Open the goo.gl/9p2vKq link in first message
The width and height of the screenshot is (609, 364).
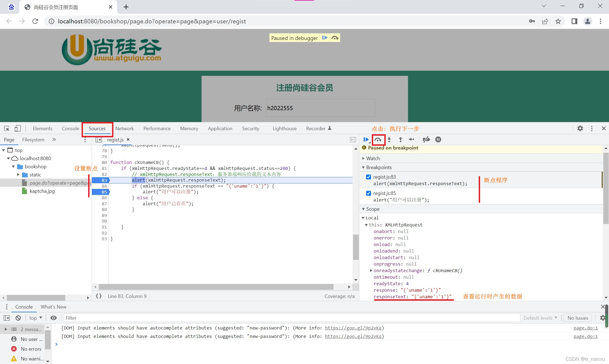(353, 328)
